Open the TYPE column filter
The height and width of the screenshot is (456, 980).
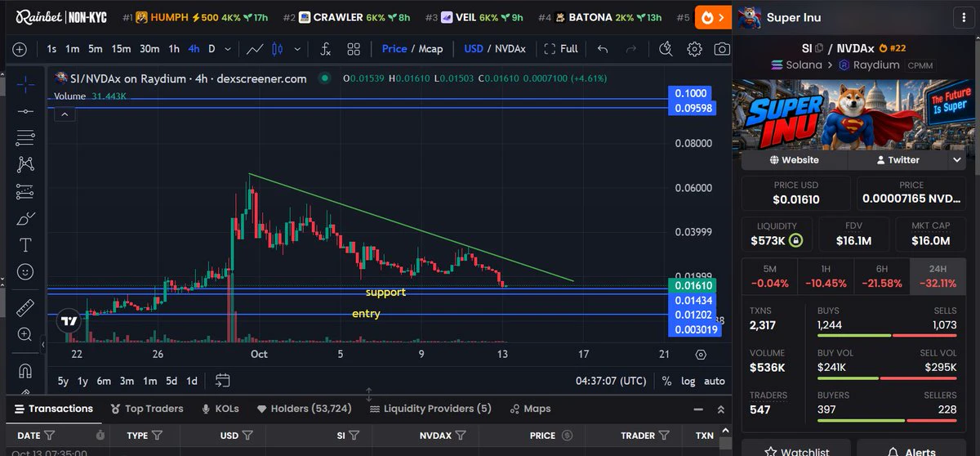pos(158,436)
